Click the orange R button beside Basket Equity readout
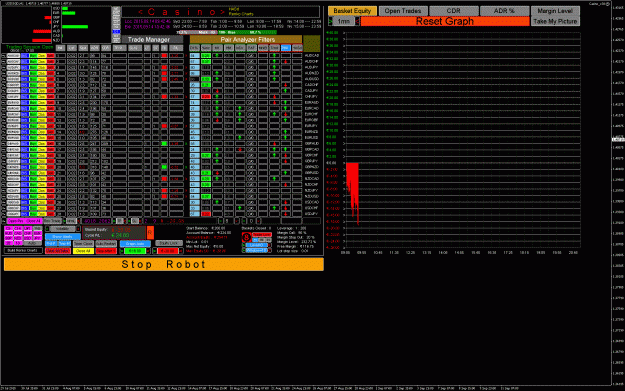This screenshot has height=391, width=625. 150,232
